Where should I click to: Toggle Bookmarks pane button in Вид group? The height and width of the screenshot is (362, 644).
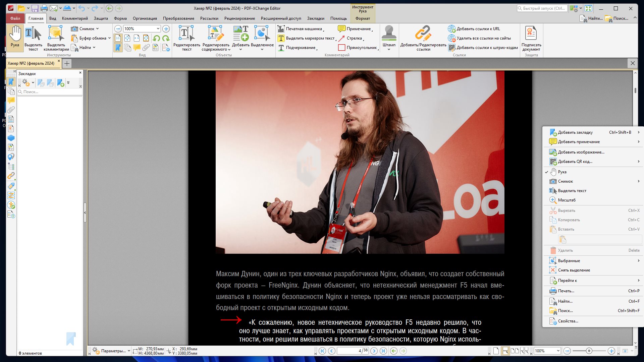118,48
